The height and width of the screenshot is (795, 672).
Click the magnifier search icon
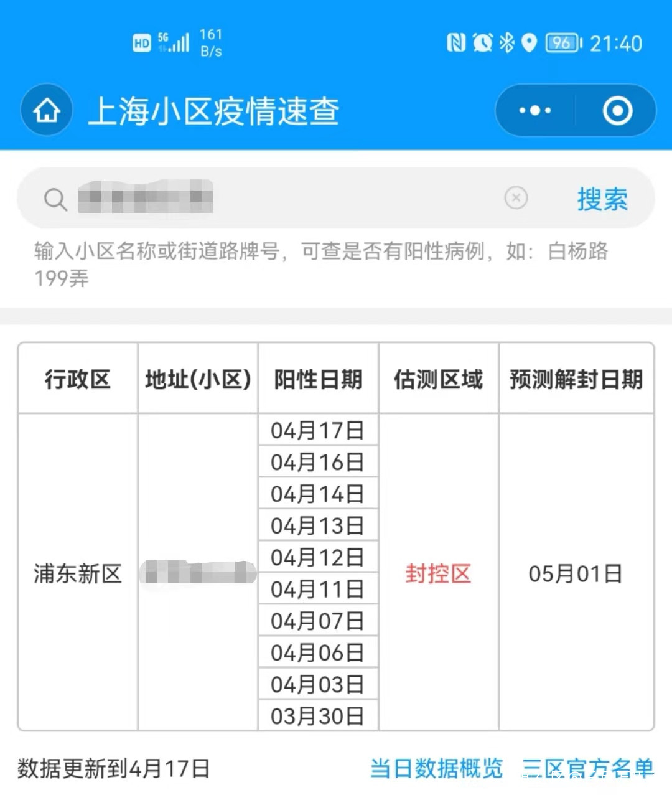tap(55, 199)
